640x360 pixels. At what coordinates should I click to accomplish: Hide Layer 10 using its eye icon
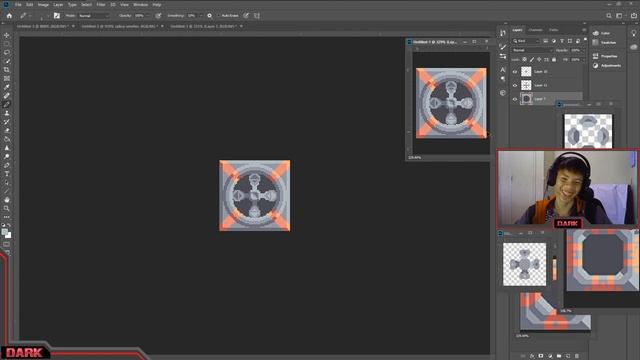tap(515, 71)
